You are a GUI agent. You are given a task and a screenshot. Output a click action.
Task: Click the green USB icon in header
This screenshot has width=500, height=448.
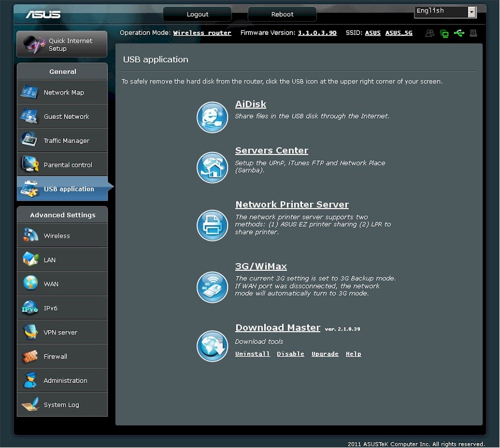459,33
